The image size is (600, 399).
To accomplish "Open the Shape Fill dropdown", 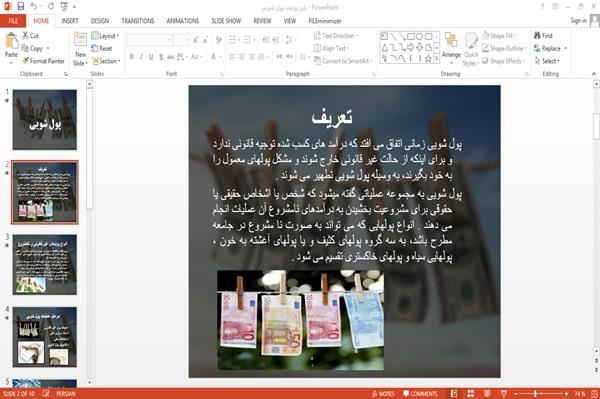I will click(499, 36).
